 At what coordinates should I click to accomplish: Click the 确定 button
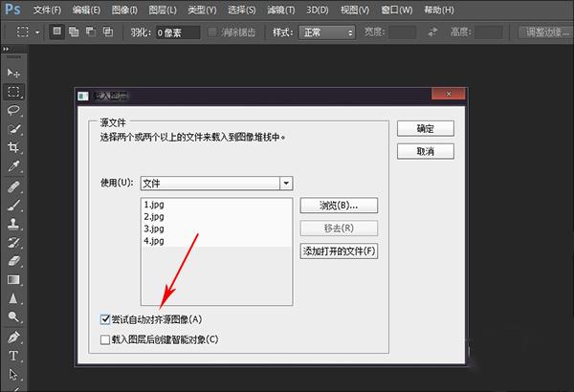tap(426, 128)
